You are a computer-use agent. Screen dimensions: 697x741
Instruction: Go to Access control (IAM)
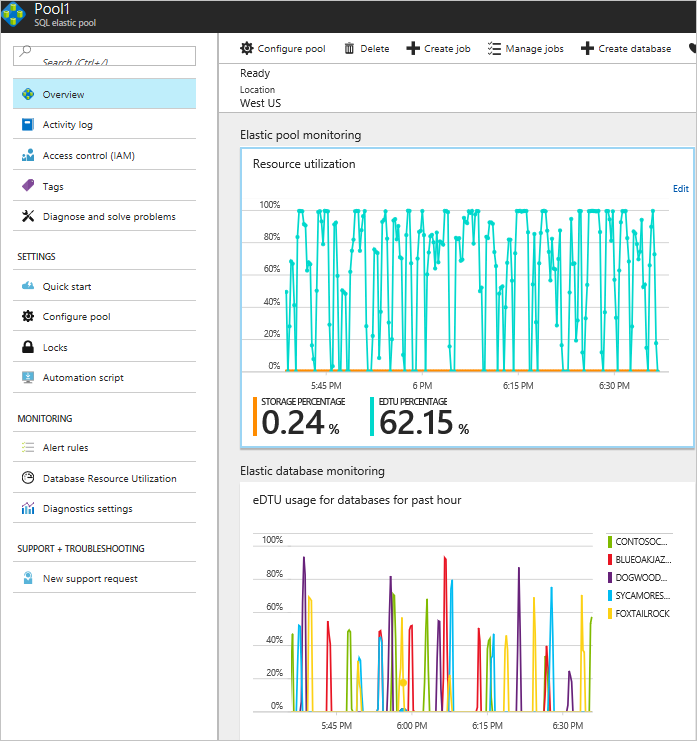tap(104, 155)
